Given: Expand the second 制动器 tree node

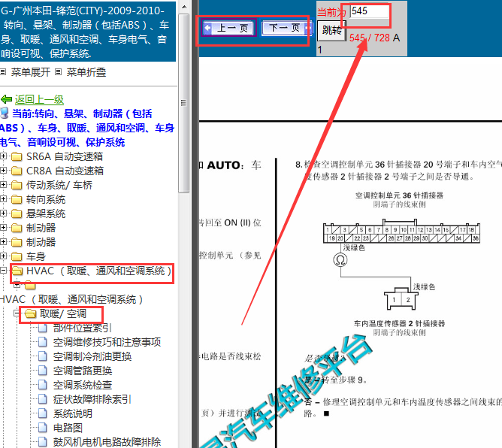Looking at the screenshot, I should pyautogui.click(x=3, y=242).
